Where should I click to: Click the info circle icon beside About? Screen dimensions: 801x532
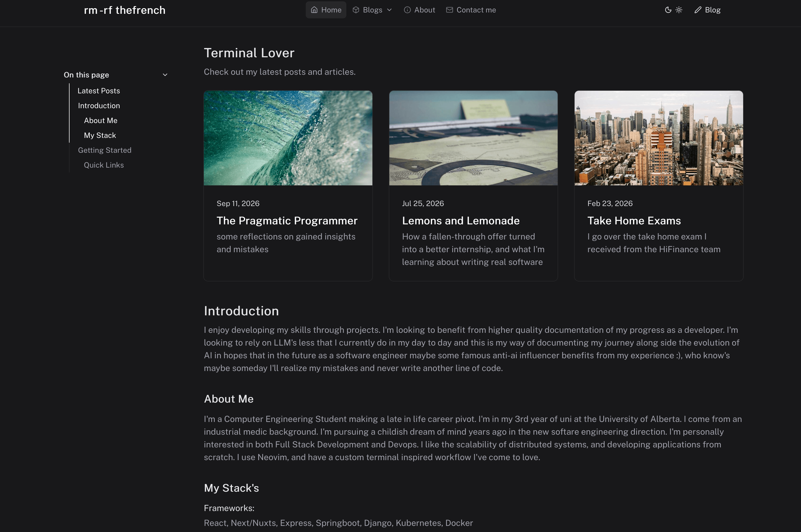pyautogui.click(x=407, y=10)
